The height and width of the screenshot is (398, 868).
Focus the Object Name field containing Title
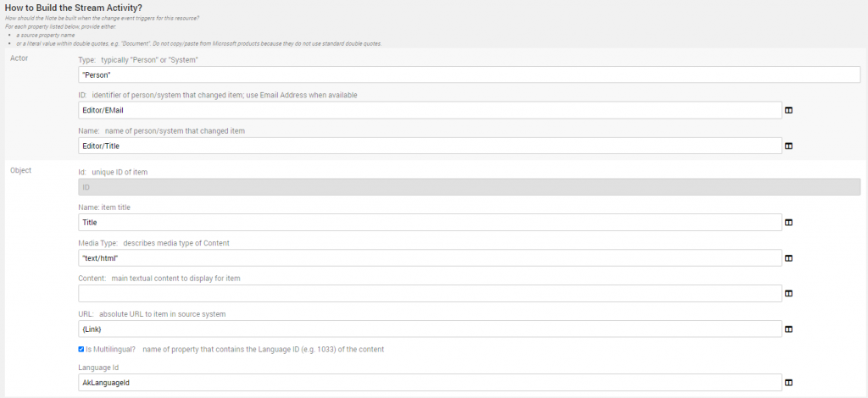coord(429,223)
